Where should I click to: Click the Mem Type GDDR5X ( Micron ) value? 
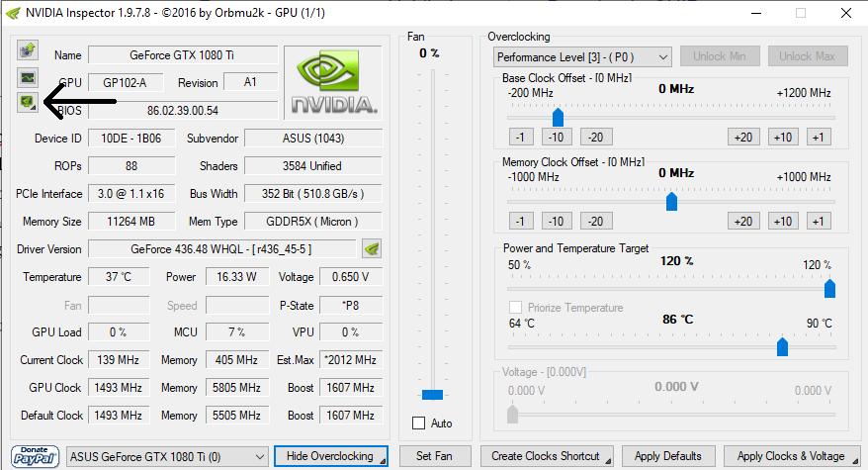pos(313,221)
